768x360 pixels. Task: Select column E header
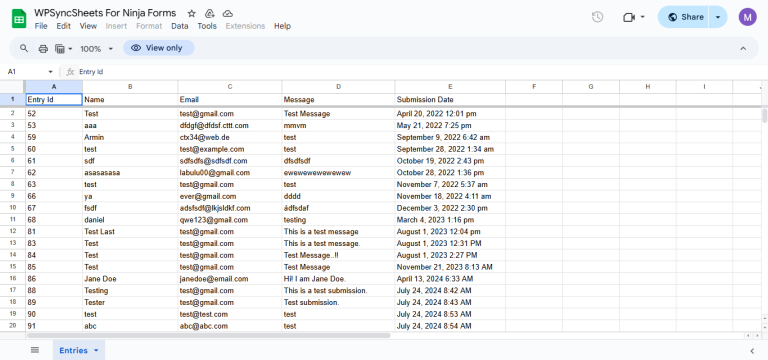click(x=450, y=87)
